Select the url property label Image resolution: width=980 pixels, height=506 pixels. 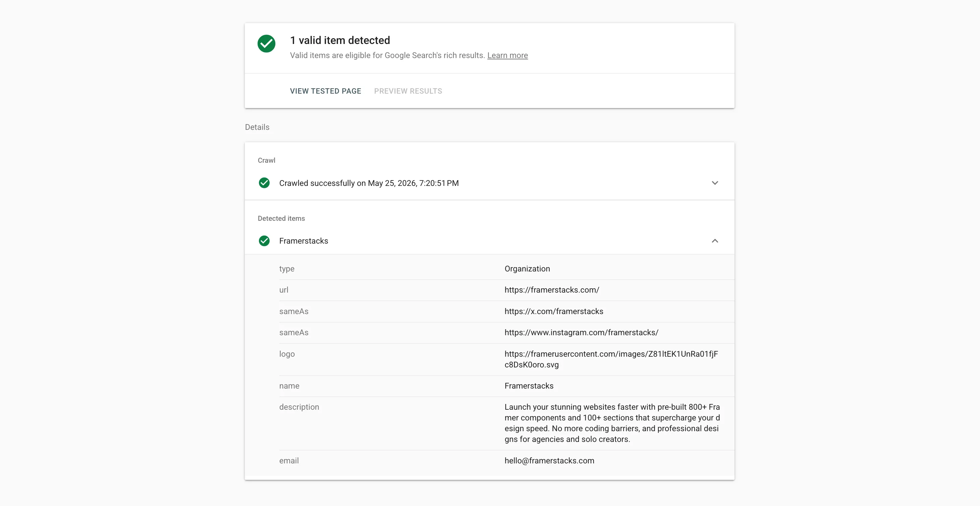pyautogui.click(x=283, y=290)
